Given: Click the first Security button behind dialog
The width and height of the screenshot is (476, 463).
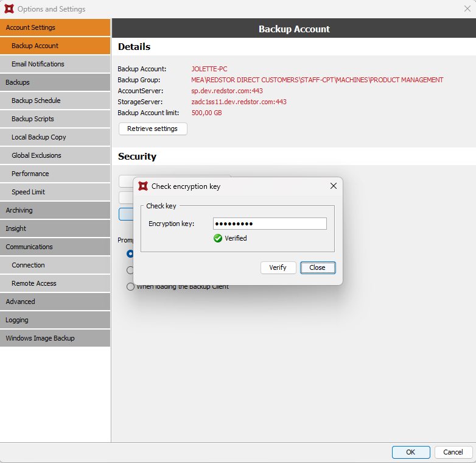Looking at the screenshot, I should pos(126,181).
